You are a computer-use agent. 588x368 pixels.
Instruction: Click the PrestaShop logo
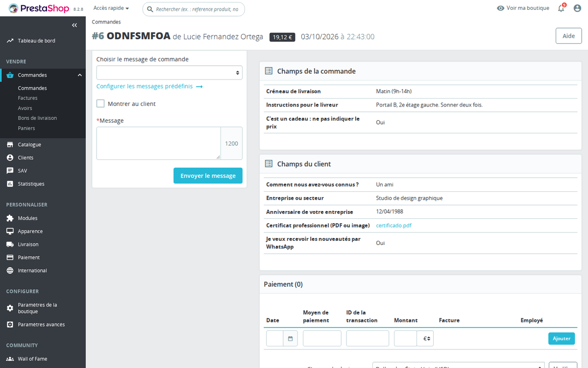click(x=39, y=8)
